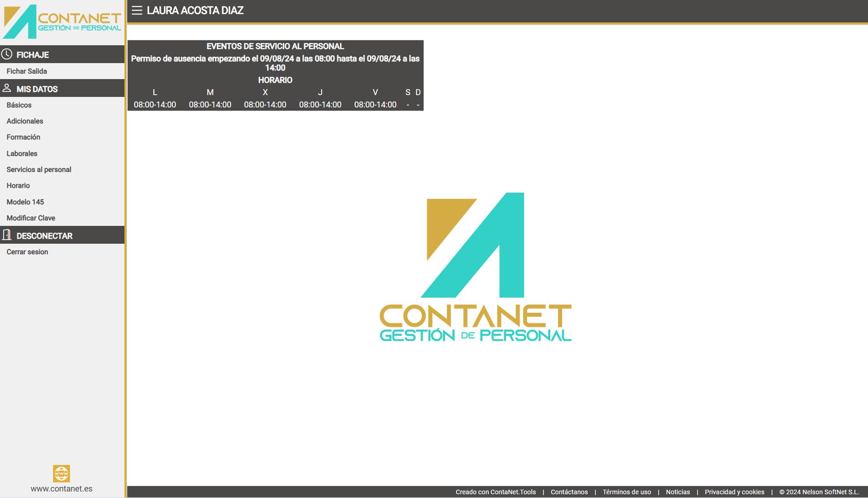View Horario from the sidebar

point(18,186)
